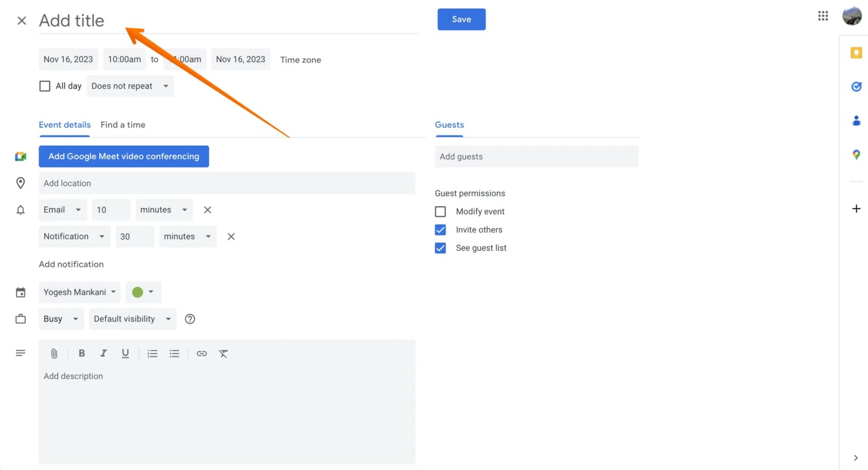Toggle italic formatting in the description
The height and width of the screenshot is (470, 868).
[104, 353]
